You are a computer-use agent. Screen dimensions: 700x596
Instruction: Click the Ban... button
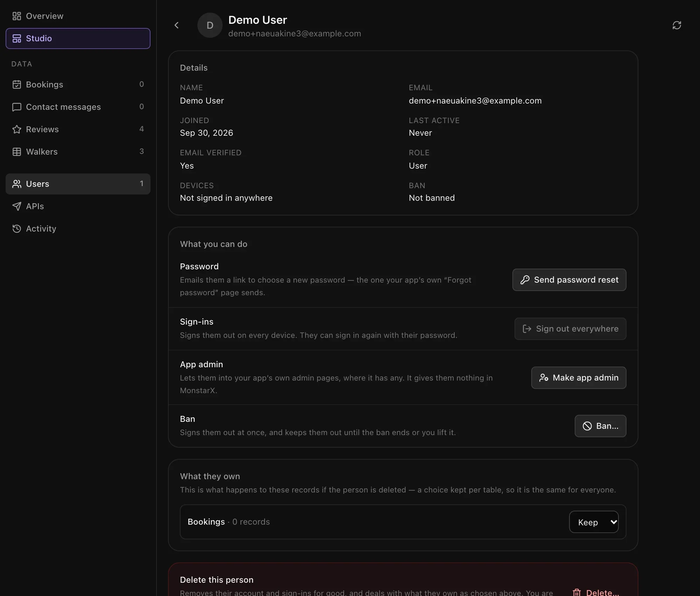[x=600, y=426]
